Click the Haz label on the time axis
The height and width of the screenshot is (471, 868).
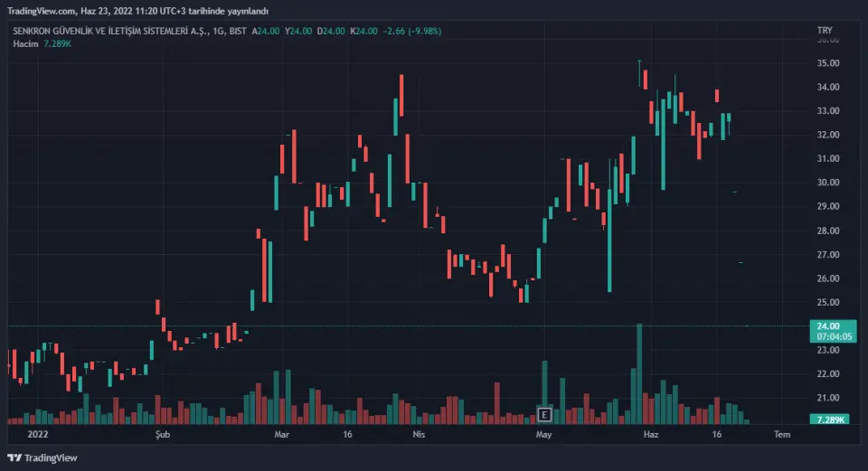coord(647,435)
